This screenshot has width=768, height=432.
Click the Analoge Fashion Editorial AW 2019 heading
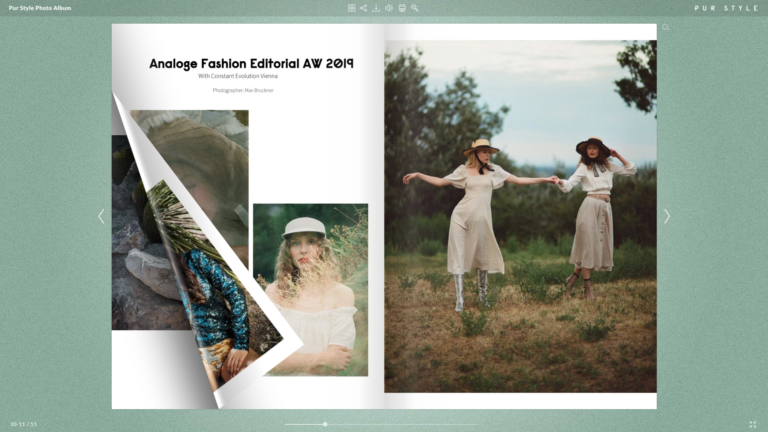251,64
